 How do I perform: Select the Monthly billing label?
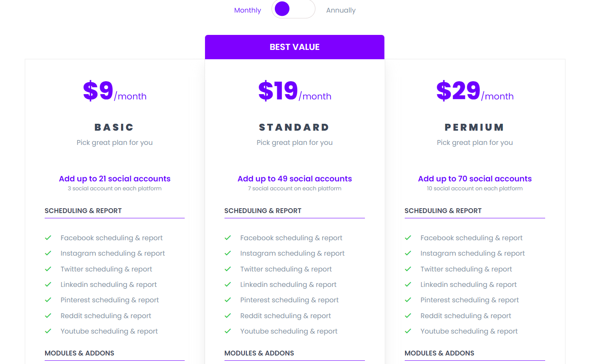pyautogui.click(x=248, y=10)
